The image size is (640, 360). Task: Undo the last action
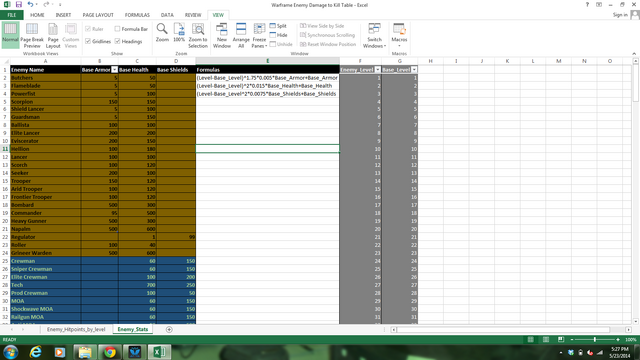30,4
